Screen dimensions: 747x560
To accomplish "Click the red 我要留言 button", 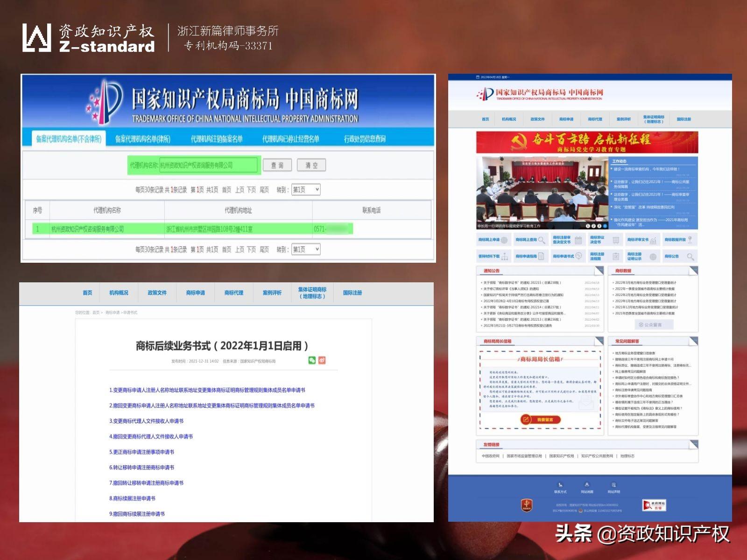I will [541, 420].
